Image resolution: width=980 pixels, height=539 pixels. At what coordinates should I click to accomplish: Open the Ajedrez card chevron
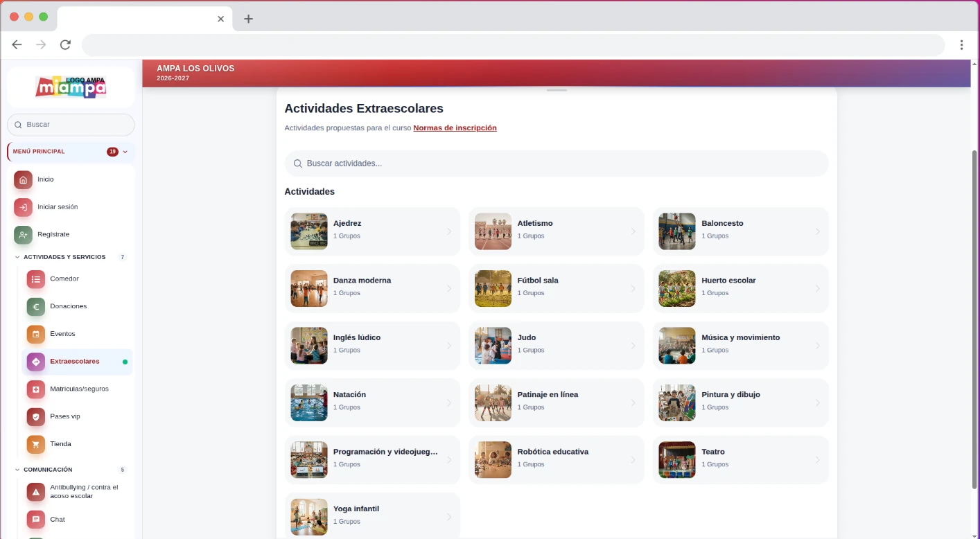click(449, 231)
